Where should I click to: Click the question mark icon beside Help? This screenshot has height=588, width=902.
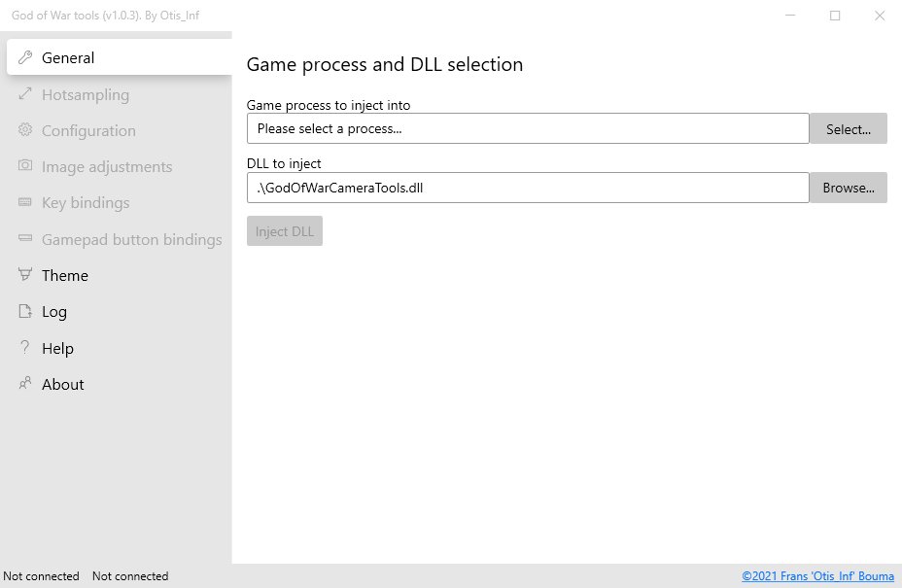24,347
